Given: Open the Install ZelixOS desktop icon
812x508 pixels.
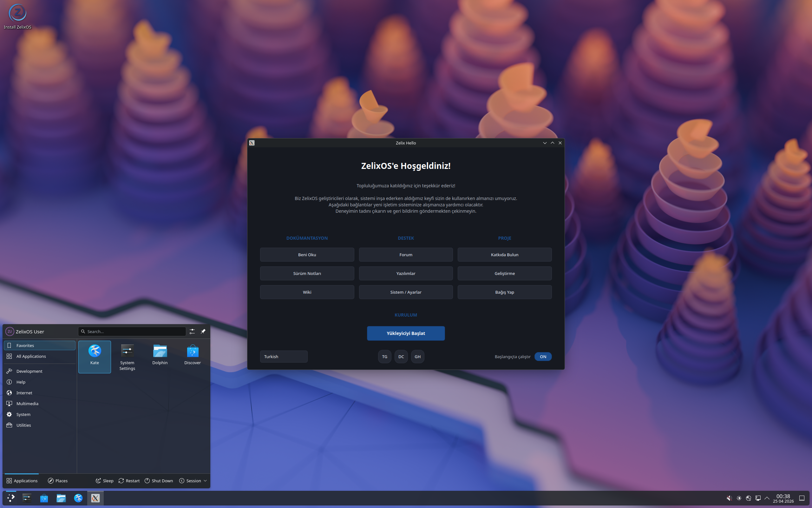Looking at the screenshot, I should click(17, 16).
